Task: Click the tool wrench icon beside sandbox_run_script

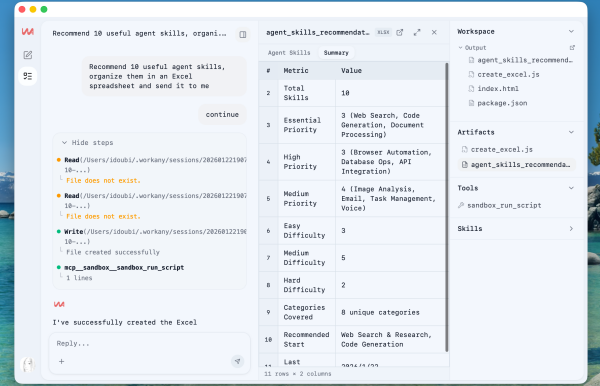Action: 461,205
